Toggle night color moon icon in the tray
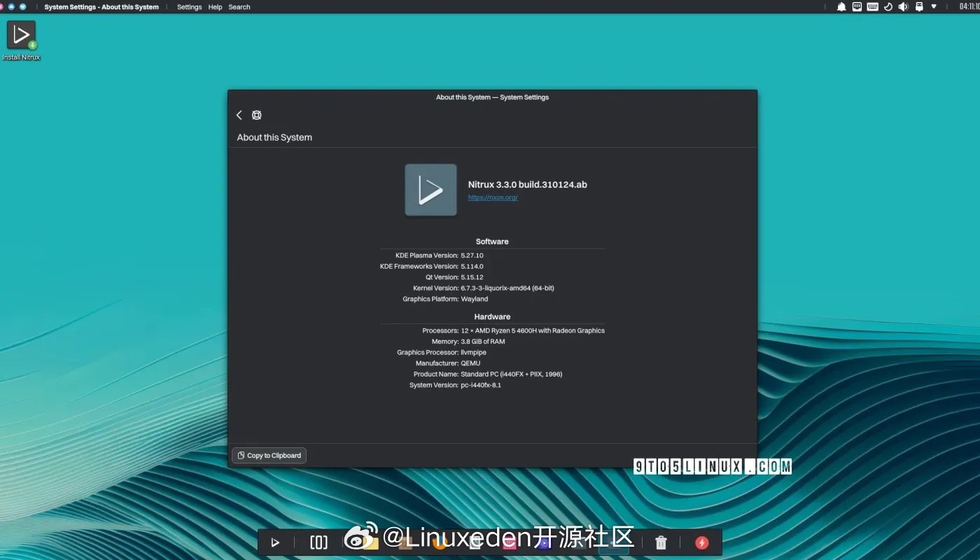 click(x=888, y=7)
